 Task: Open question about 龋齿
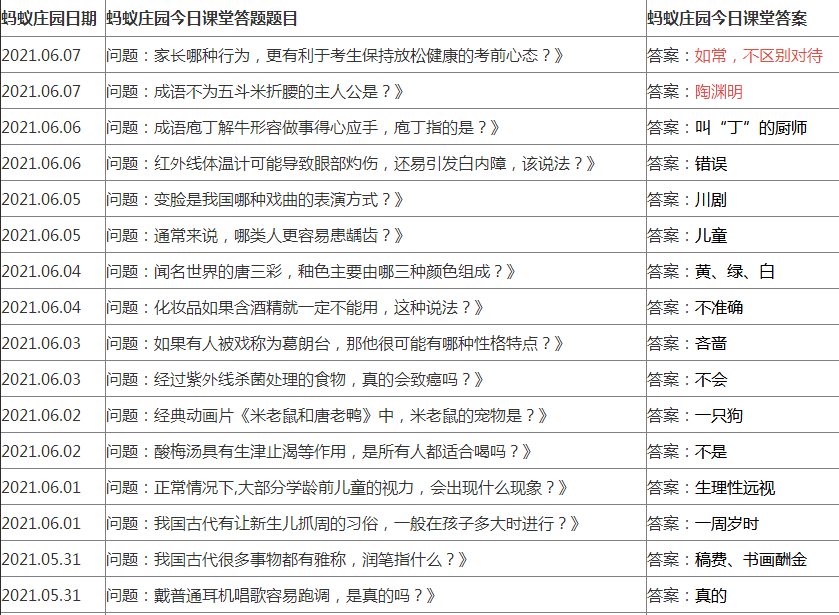point(255,235)
